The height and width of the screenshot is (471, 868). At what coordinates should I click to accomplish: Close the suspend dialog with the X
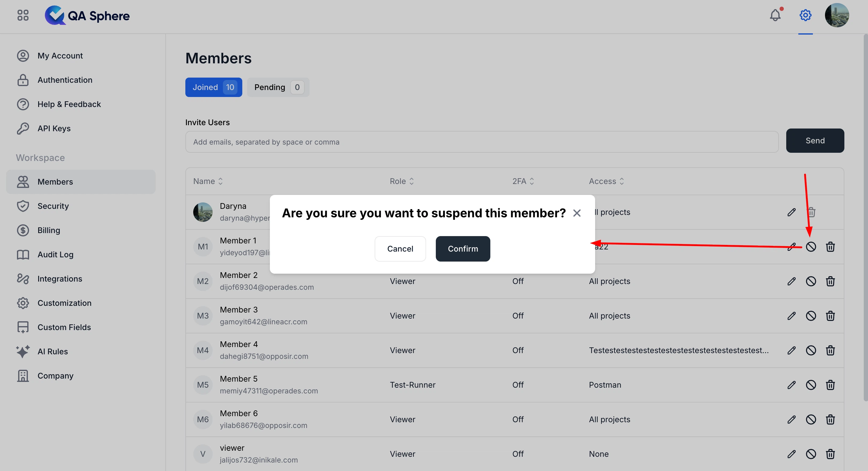click(577, 213)
